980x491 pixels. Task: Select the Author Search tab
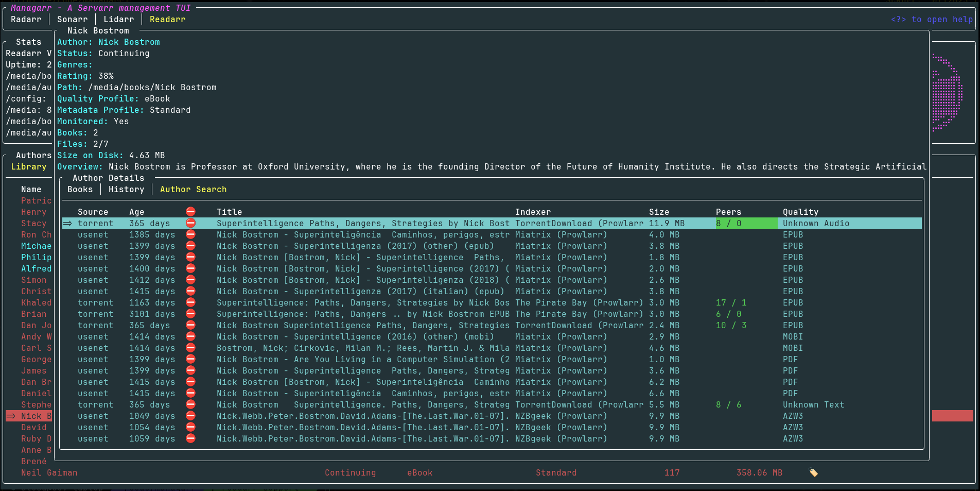pos(193,189)
